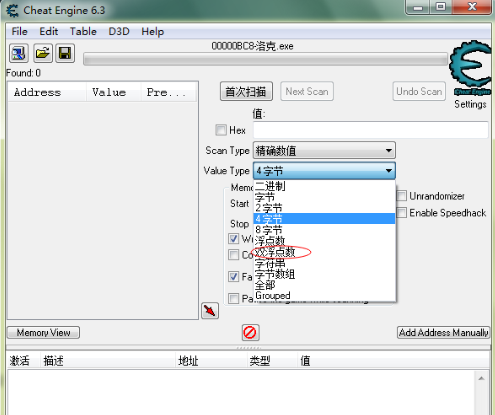Click the 首次扫描 first scan button
The image size is (495, 415).
pyautogui.click(x=246, y=91)
